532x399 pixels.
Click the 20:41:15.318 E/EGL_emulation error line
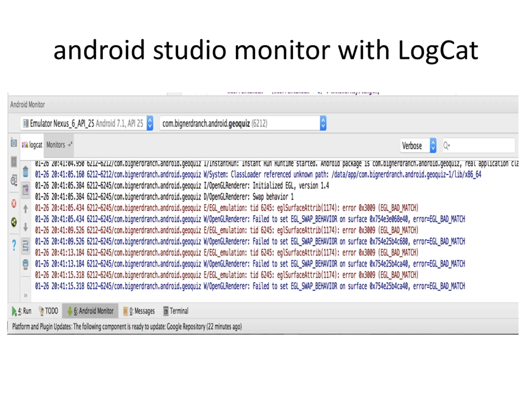click(x=227, y=275)
